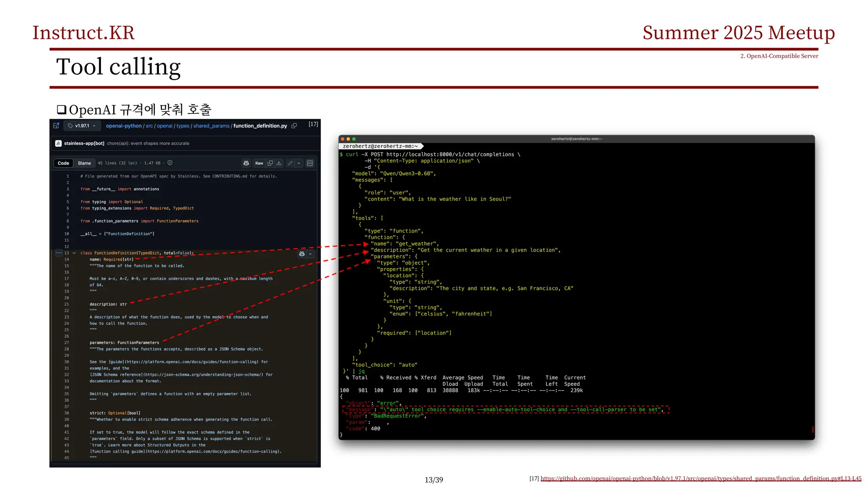Click '2. OpenAI-Compatible Server' section label
Screen dimensions: 868x488
point(779,56)
